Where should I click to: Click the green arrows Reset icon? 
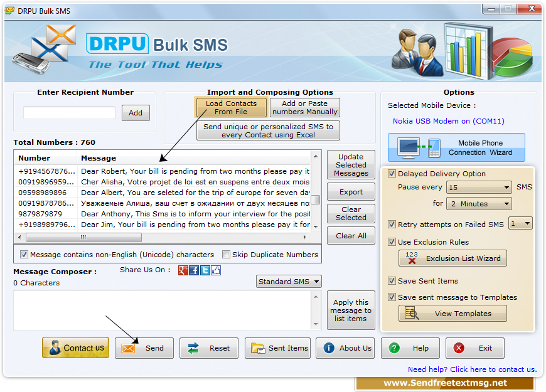coord(193,348)
